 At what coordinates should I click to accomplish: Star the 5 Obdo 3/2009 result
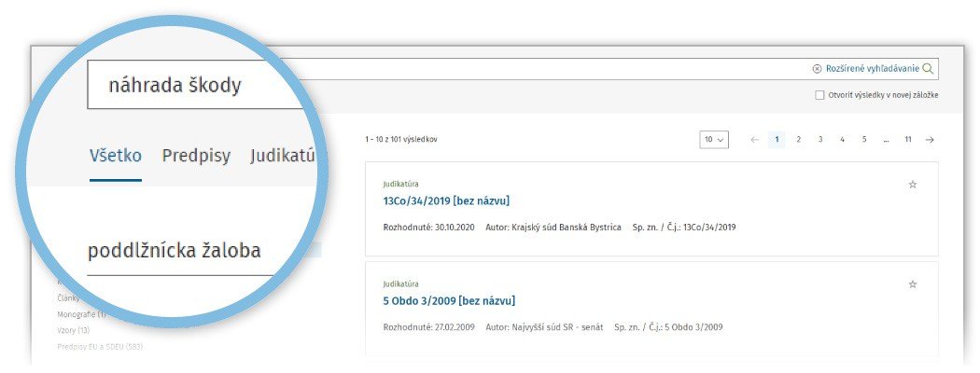coord(913,284)
